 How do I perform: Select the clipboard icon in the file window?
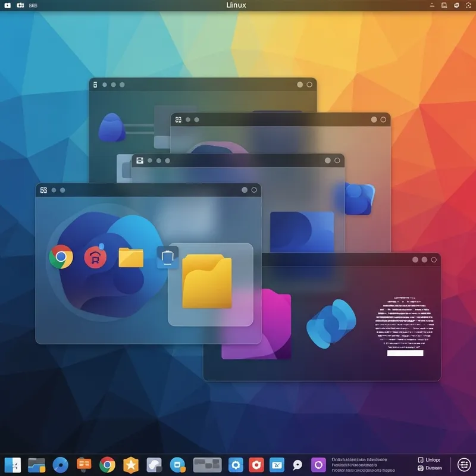tap(167, 257)
